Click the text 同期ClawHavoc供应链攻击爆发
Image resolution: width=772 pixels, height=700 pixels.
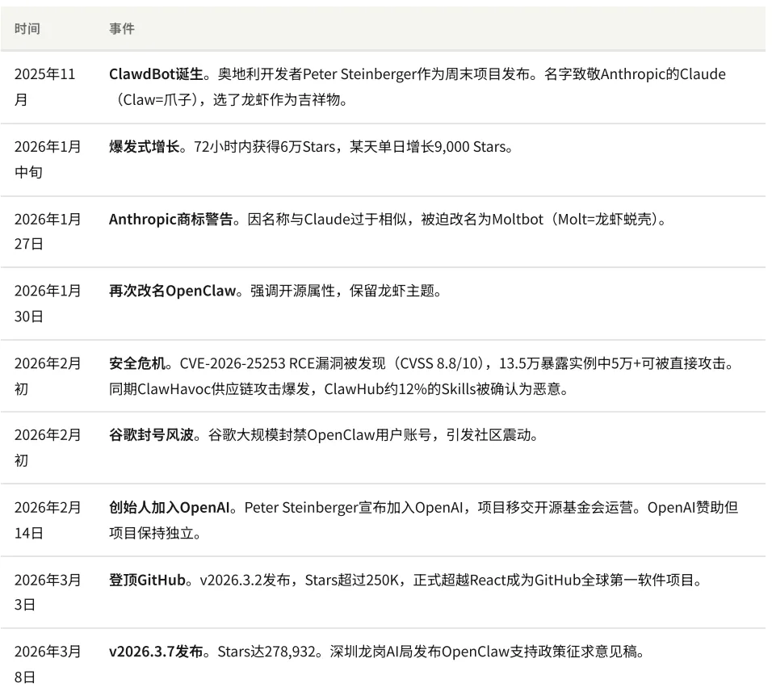(x=209, y=389)
